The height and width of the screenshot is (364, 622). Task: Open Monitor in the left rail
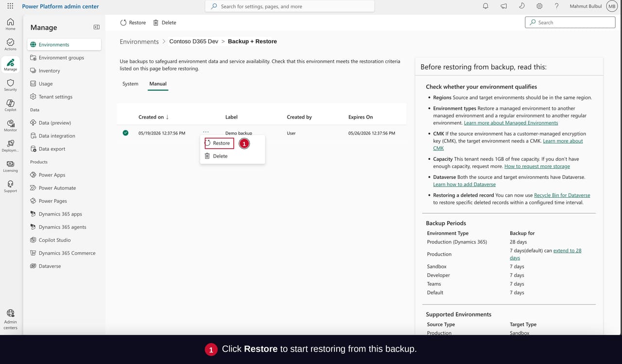click(10, 126)
